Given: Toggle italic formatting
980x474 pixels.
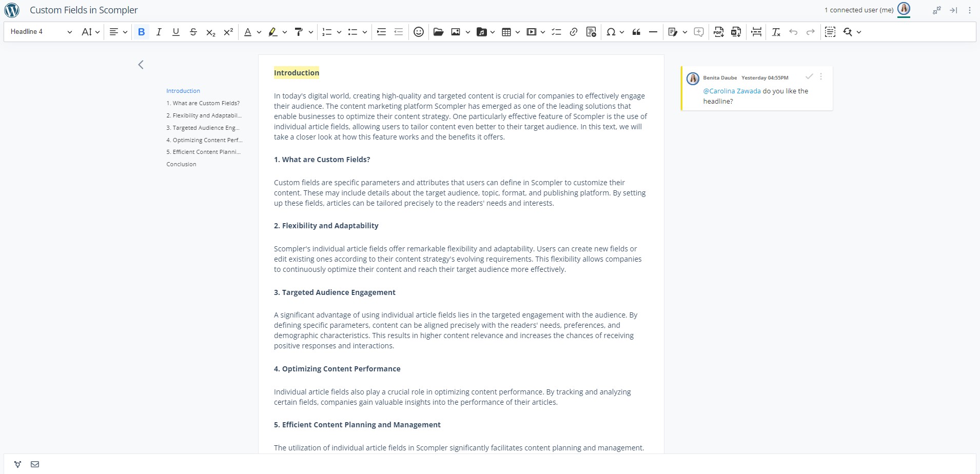Looking at the screenshot, I should (x=159, y=32).
